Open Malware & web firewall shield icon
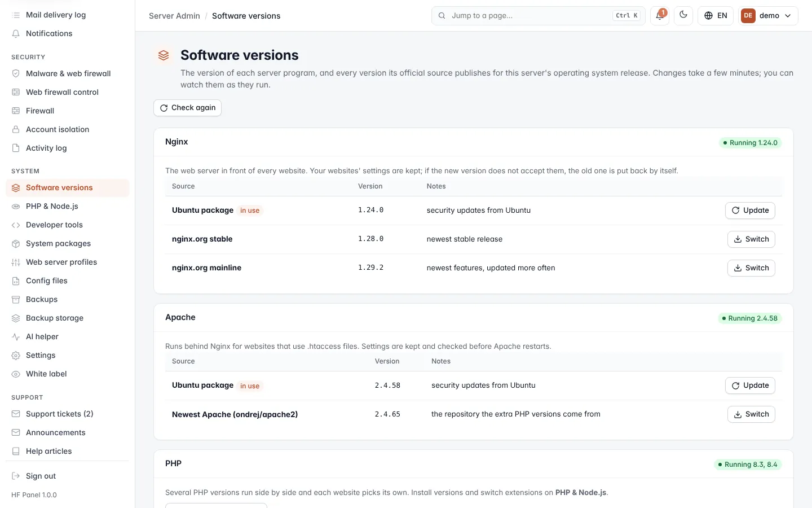812x508 pixels. [16, 74]
